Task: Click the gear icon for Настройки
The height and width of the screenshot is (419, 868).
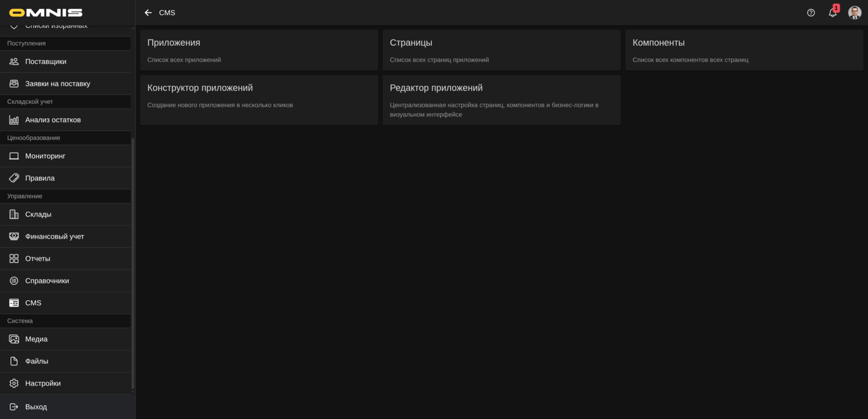Action: tap(14, 383)
